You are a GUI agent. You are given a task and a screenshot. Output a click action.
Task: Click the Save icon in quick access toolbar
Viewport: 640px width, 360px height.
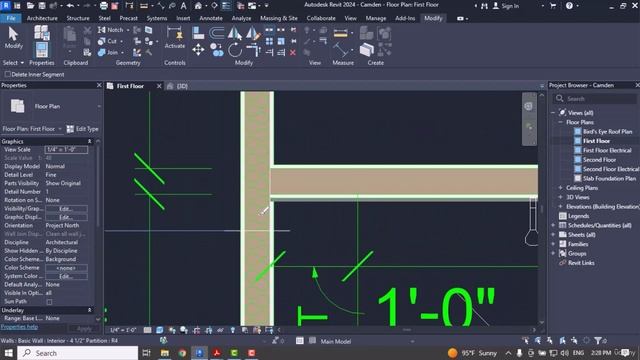click(42, 6)
